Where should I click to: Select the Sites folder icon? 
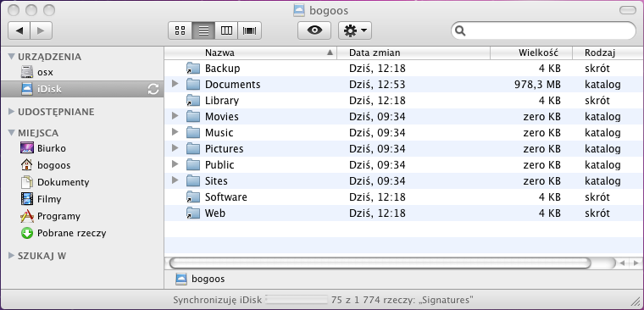[192, 181]
